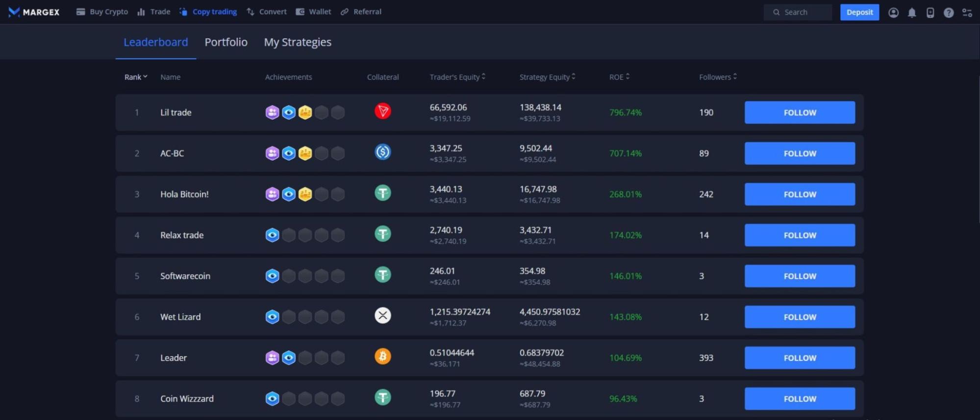The image size is (980, 420).
Task: Click the mobile app download icon
Action: tap(930, 12)
